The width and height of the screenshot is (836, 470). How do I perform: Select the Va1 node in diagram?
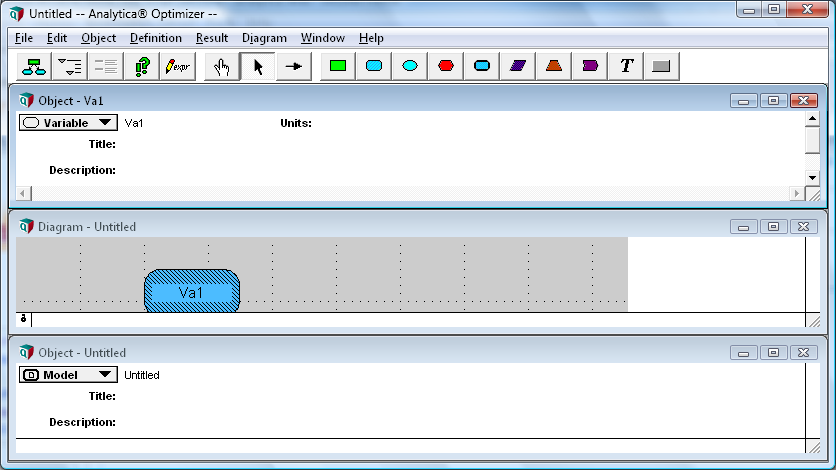[x=192, y=291]
